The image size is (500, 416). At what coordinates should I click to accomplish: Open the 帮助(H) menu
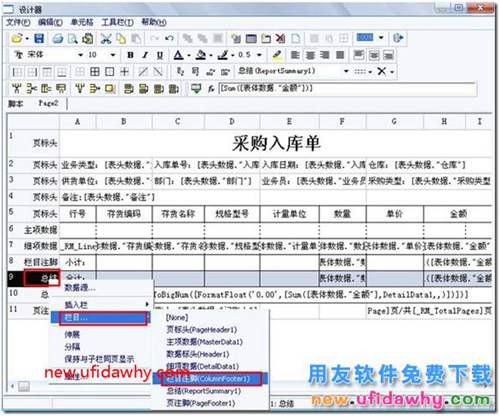[154, 22]
